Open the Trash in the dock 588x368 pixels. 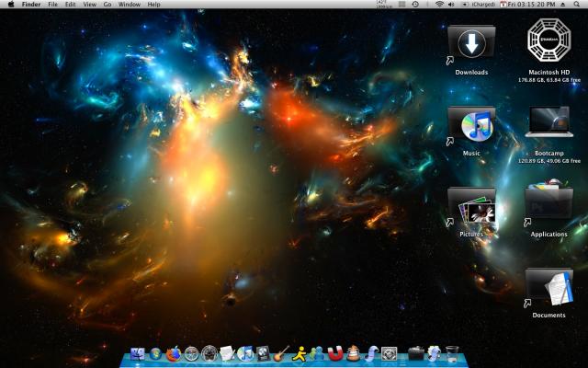pyautogui.click(x=452, y=353)
